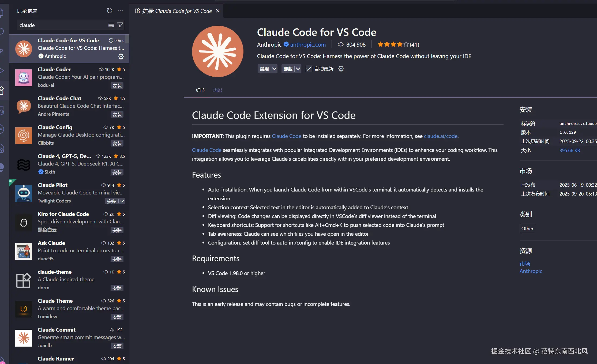
Task: Click the refresh extensions icon
Action: [x=110, y=11]
